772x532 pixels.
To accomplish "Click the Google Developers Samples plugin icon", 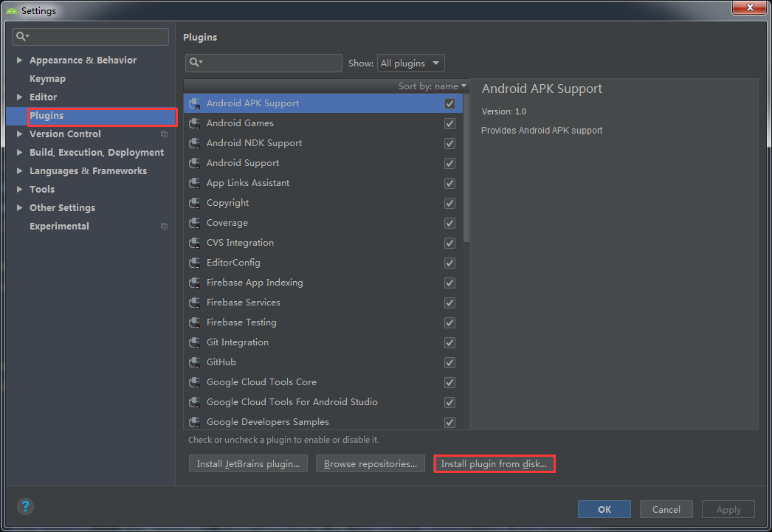I will (195, 422).
